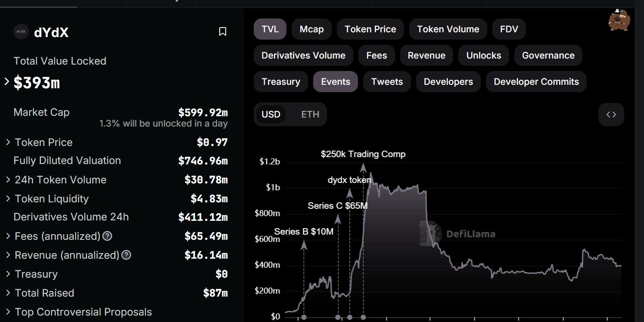Expand the Token Price row

[8, 142]
